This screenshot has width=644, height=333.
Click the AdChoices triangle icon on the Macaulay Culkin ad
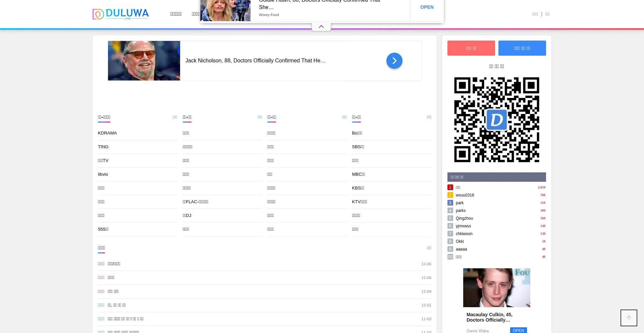coord(466,271)
